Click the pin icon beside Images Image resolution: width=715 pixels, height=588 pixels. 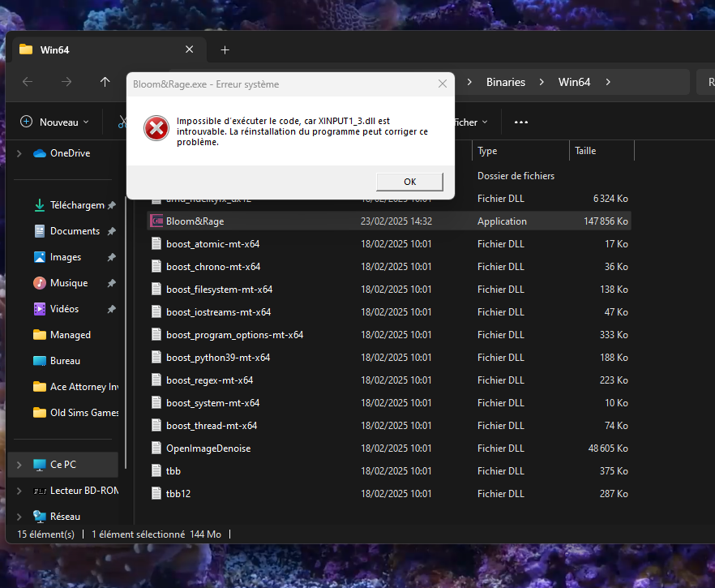(x=111, y=257)
